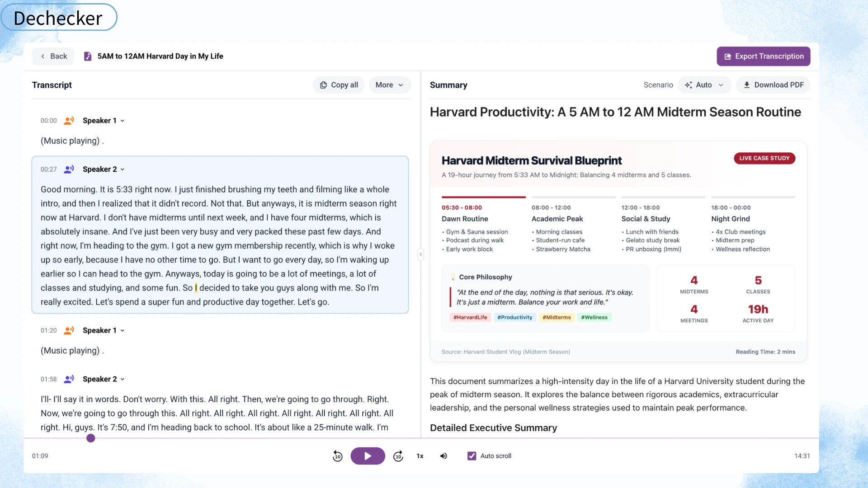The image size is (868, 488).
Task: Click Speaker 2 avatar icon at 01:58
Action: [x=69, y=379]
